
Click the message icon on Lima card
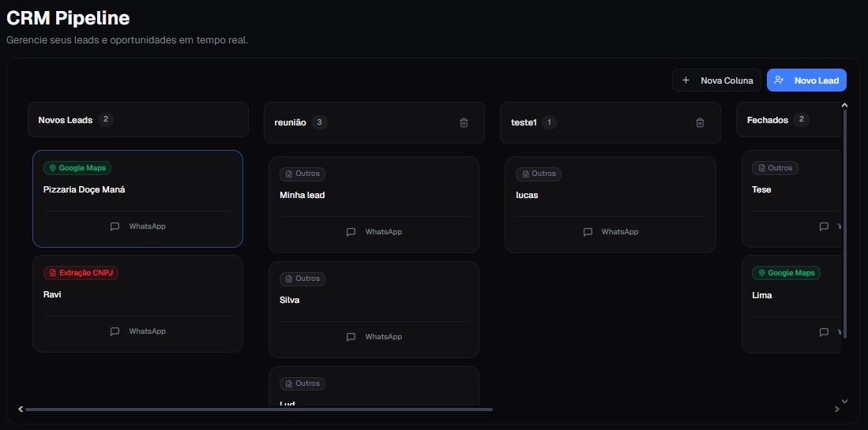(x=824, y=332)
